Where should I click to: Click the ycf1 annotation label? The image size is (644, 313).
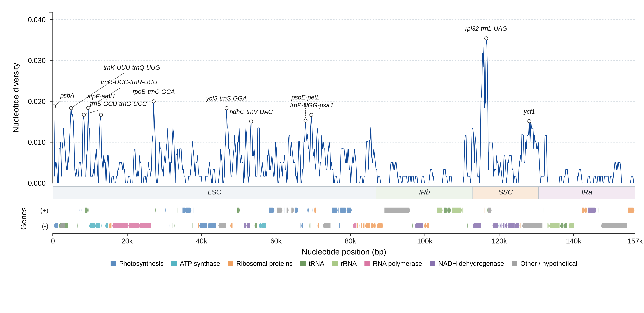pos(529,112)
